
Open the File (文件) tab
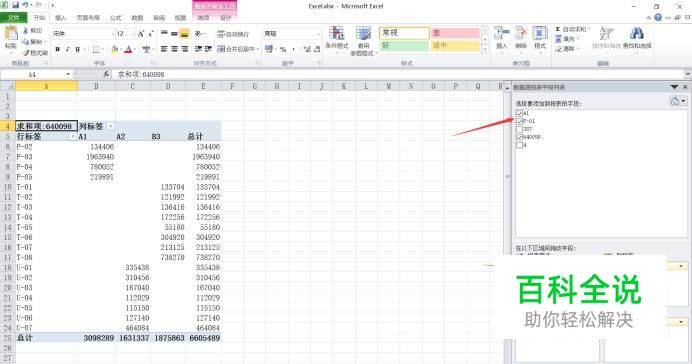click(x=14, y=18)
